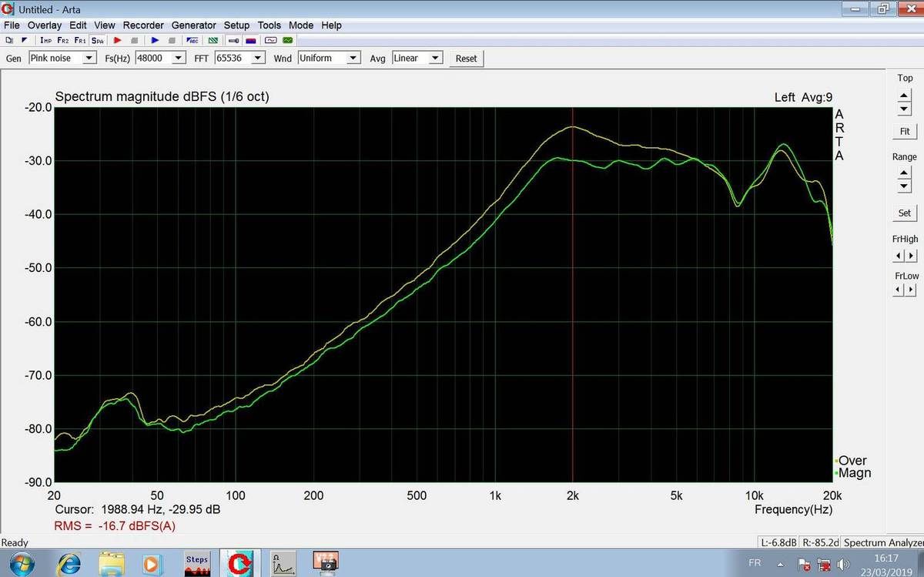Open the Generator menu
Viewport: 924px width, 577px height.
[x=194, y=25]
